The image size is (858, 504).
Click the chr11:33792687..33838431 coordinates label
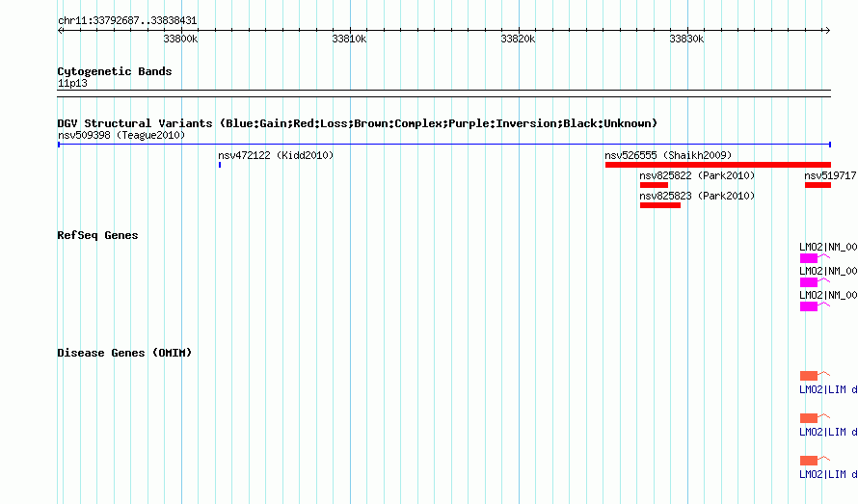point(127,20)
